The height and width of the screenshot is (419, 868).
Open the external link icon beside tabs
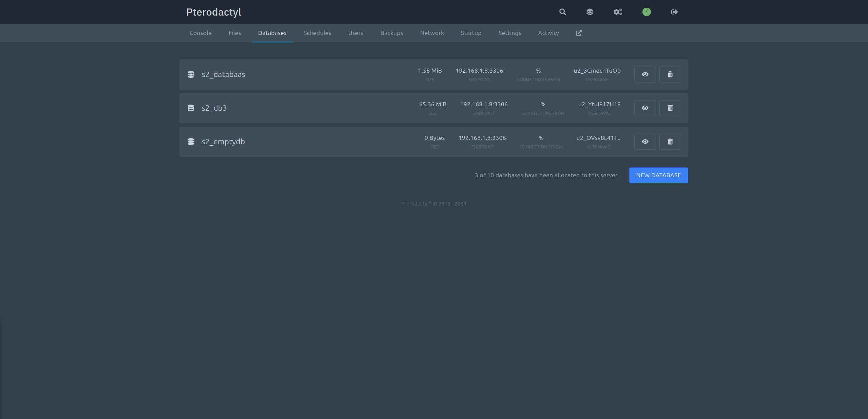pyautogui.click(x=578, y=33)
